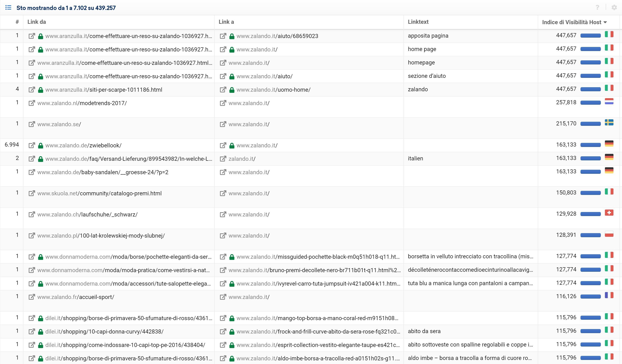Select 'tuta blu a manica lunga' linktext cell

470,283
